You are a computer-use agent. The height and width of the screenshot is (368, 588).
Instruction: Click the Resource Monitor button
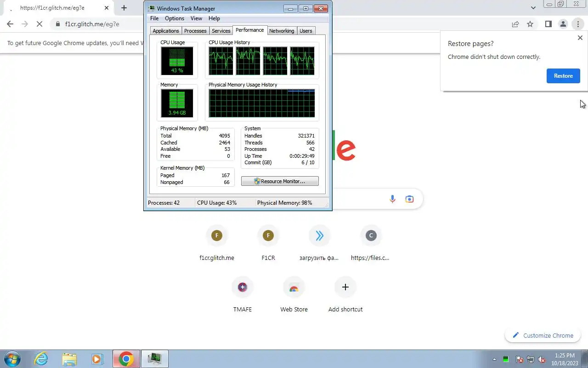tap(280, 181)
